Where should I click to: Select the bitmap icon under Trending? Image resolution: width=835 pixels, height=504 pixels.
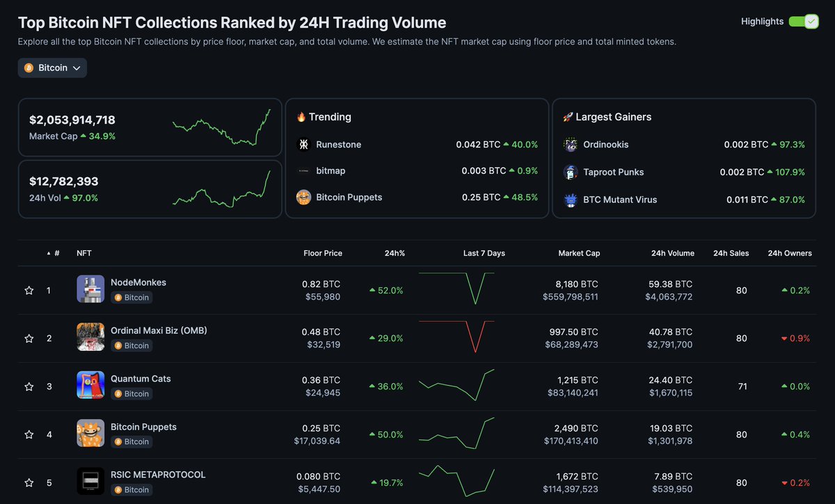[x=303, y=170]
